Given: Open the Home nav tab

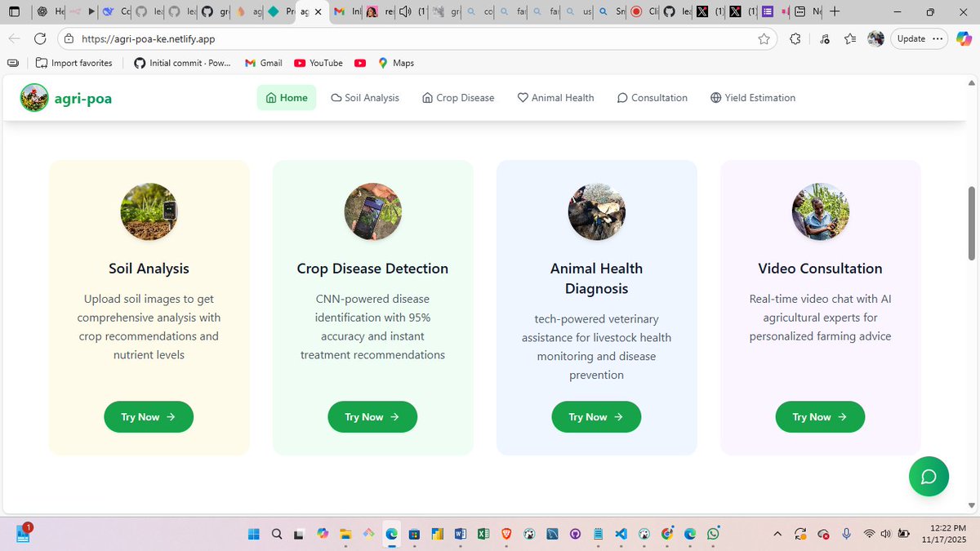Looking at the screenshot, I should click(287, 97).
